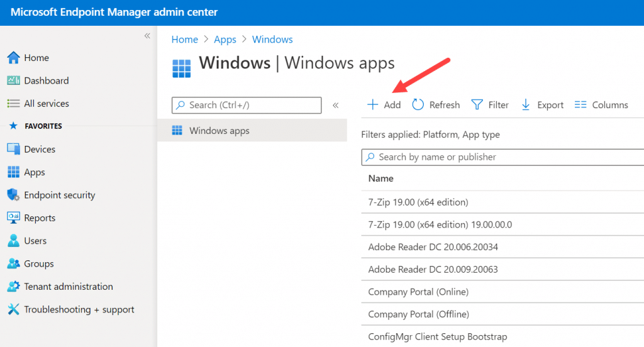Click the Filter button label
The height and width of the screenshot is (347, 644).
(499, 105)
